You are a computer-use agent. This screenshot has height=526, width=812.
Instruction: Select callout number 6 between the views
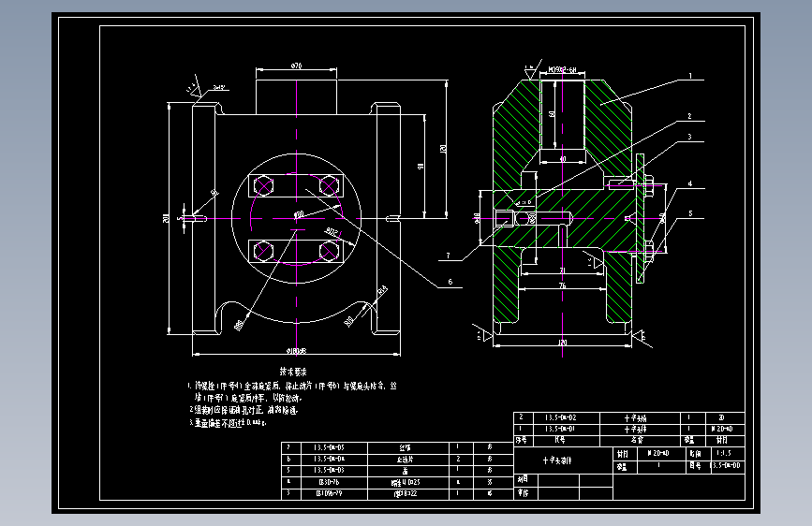click(450, 282)
